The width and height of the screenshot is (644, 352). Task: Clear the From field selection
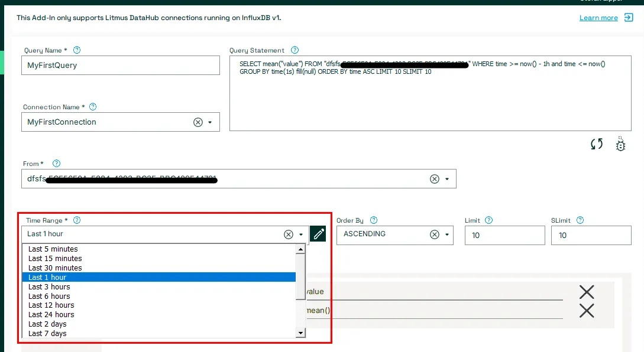pos(435,179)
